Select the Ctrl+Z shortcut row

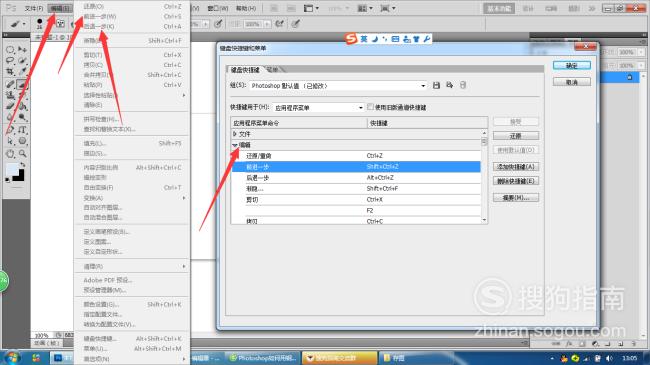click(356, 156)
